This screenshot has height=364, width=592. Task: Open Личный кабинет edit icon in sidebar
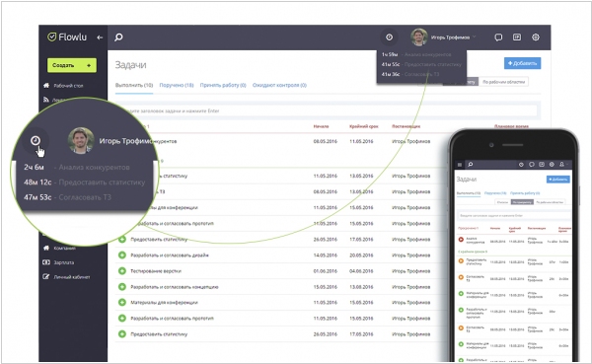(x=46, y=276)
